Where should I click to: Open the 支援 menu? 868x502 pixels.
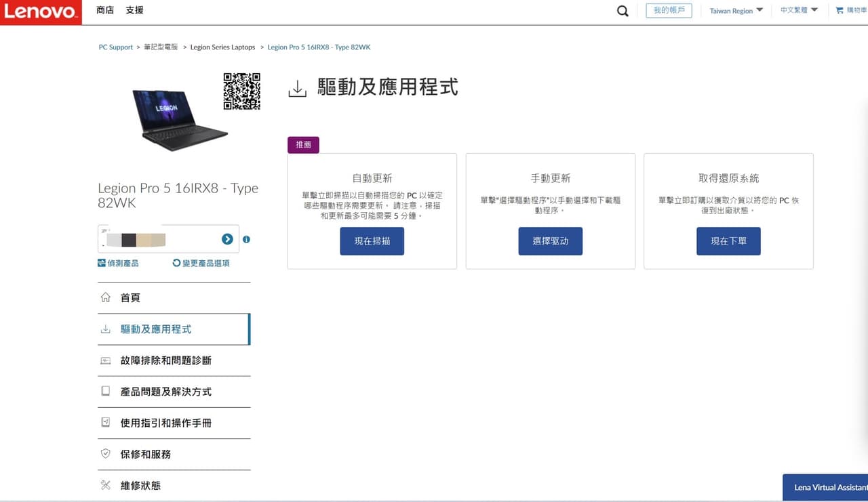click(134, 10)
